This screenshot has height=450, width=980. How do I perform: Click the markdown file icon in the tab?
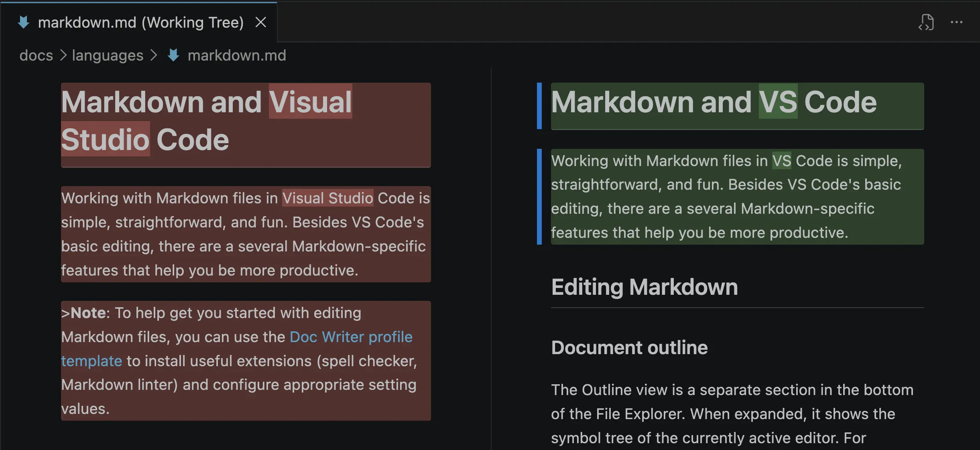(x=24, y=22)
